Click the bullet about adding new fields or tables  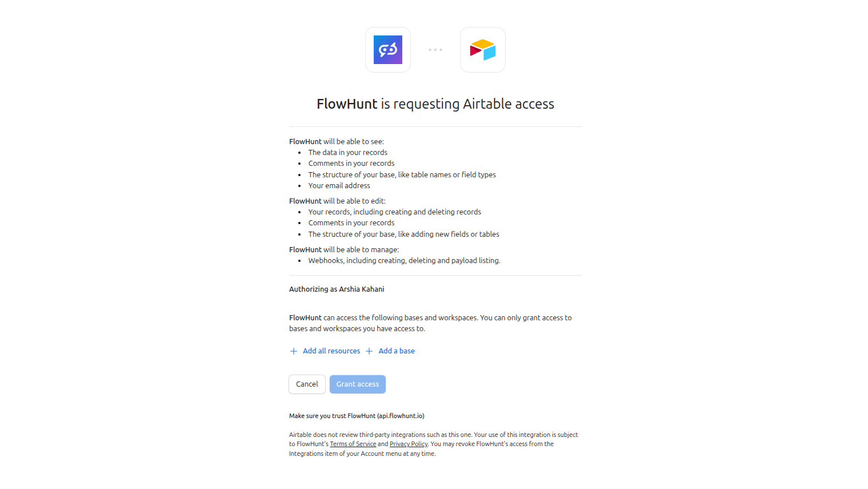click(x=403, y=234)
